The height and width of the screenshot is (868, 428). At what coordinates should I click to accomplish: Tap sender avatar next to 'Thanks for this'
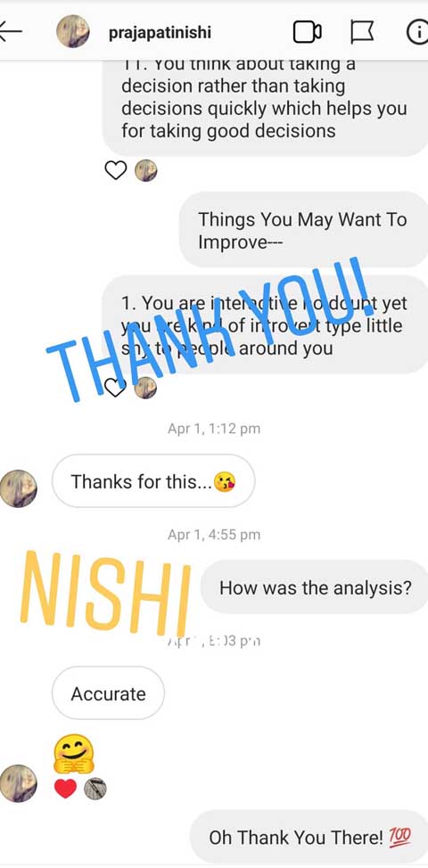point(18,488)
